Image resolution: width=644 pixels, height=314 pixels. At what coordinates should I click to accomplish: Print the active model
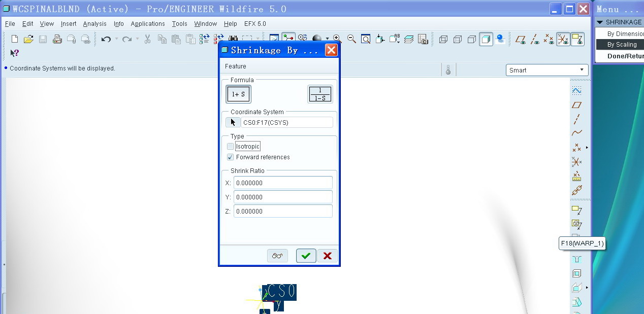pos(57,39)
